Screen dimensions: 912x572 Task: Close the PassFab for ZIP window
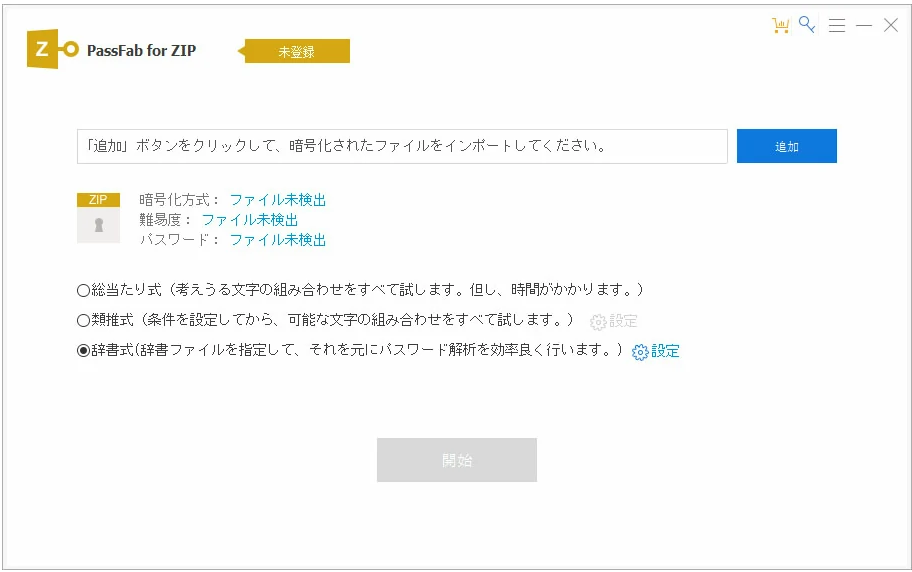tap(890, 25)
